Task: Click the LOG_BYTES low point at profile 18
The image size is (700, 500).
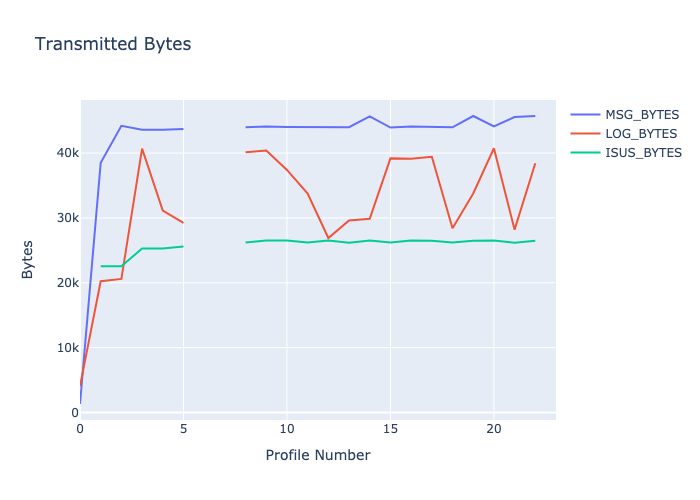Action: click(x=452, y=228)
